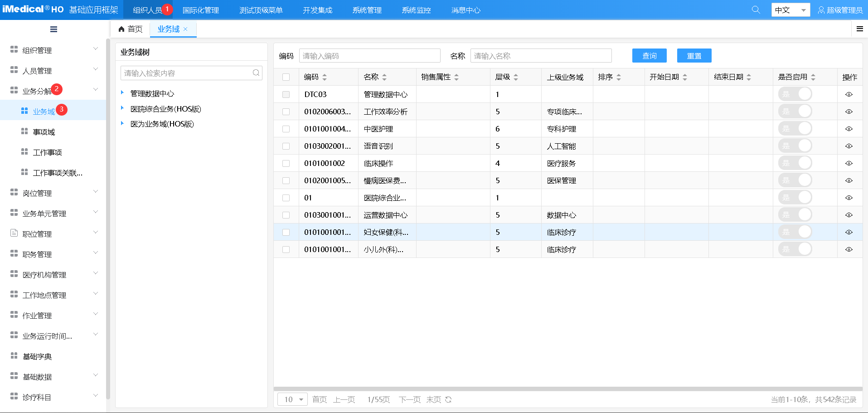
Task: Click the magnifier icon in the 业务域树 search box
Action: tap(256, 73)
